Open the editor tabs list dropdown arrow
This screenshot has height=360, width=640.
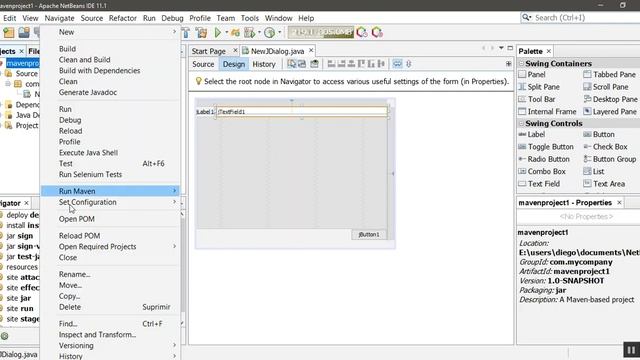pyautogui.click(x=501, y=48)
